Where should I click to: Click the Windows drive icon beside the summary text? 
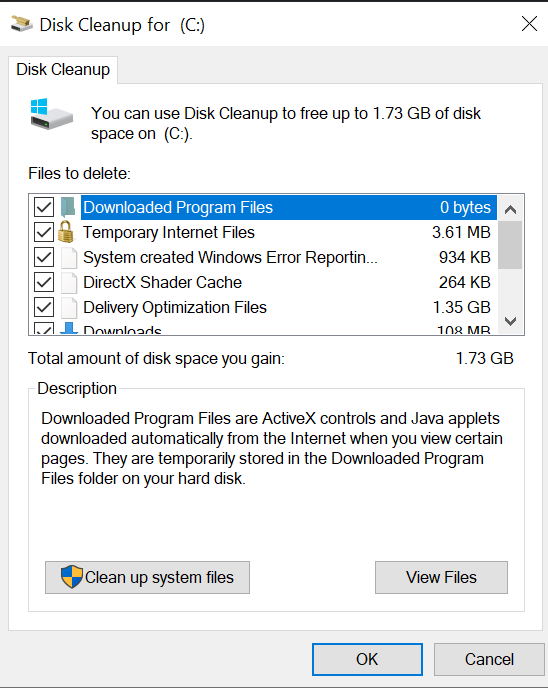51,114
